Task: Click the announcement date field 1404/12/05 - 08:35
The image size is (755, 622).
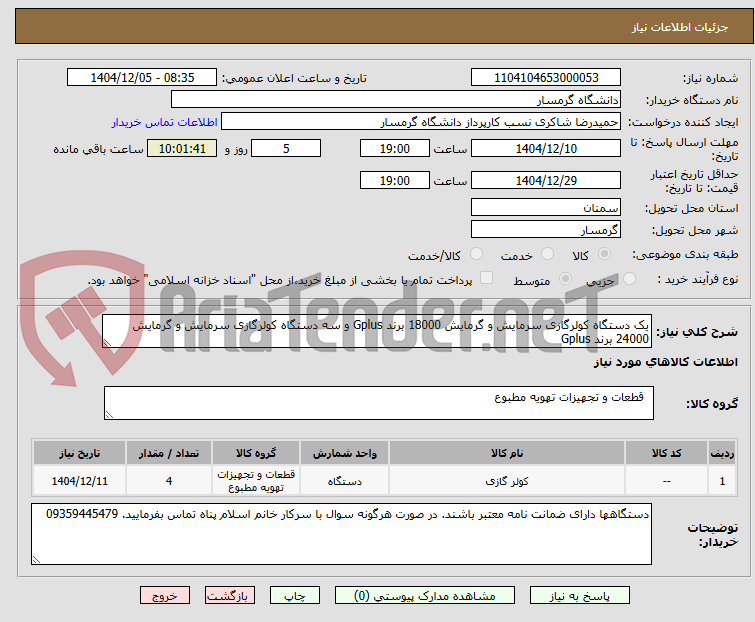Action: [x=142, y=78]
